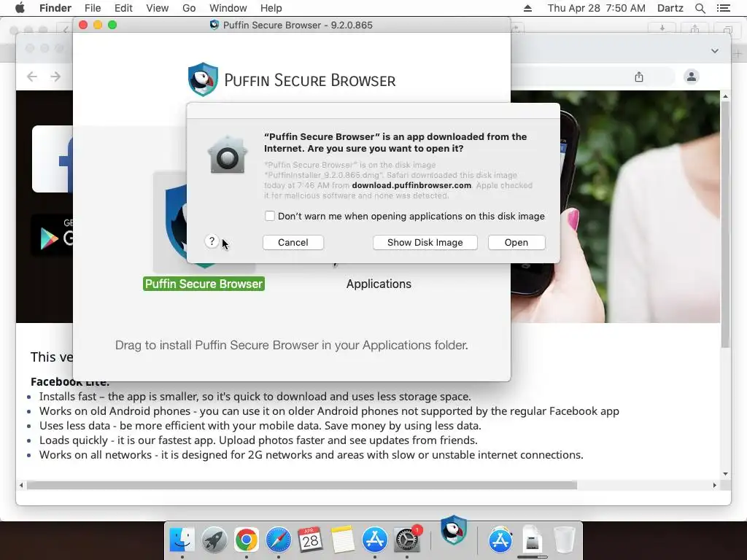Click the Google Play badge on webpage
Viewport: 747px width, 560px height.
tap(52, 236)
